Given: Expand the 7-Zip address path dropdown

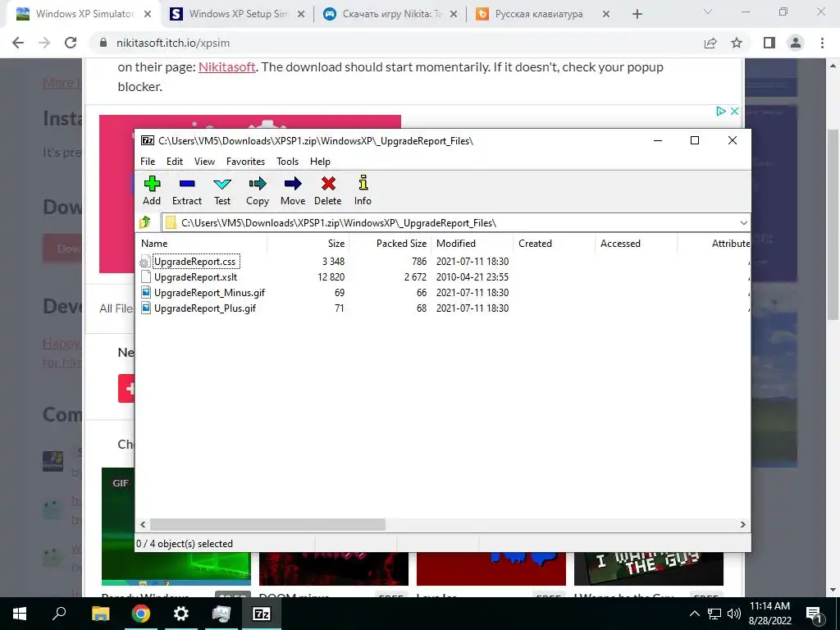Looking at the screenshot, I should pyautogui.click(x=743, y=223).
